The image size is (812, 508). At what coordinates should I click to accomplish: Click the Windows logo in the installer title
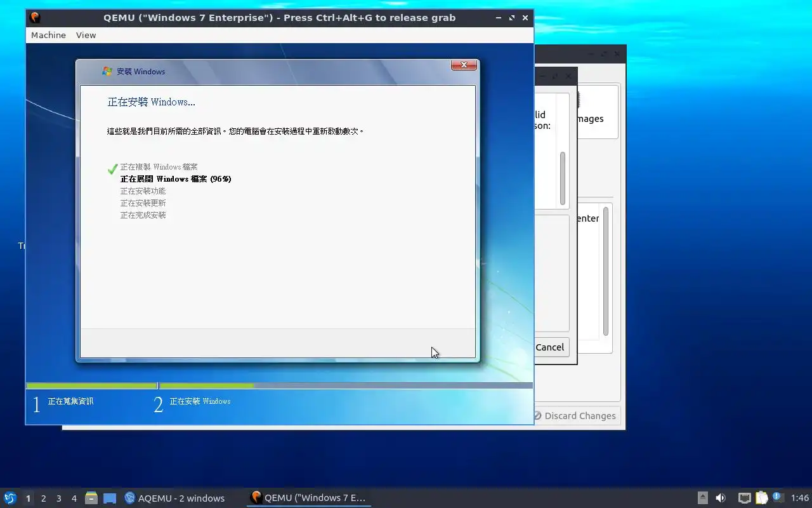click(x=107, y=72)
